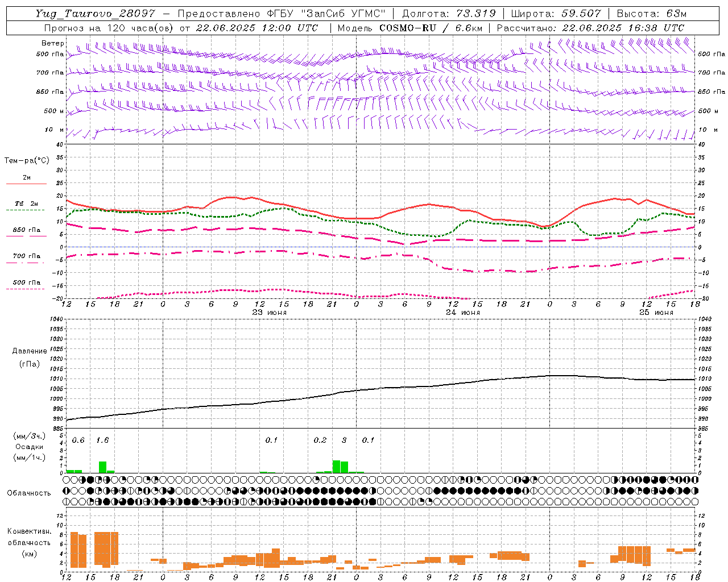Click the (км) unit label
Viewport: 728px width, 582px height.
(30, 554)
